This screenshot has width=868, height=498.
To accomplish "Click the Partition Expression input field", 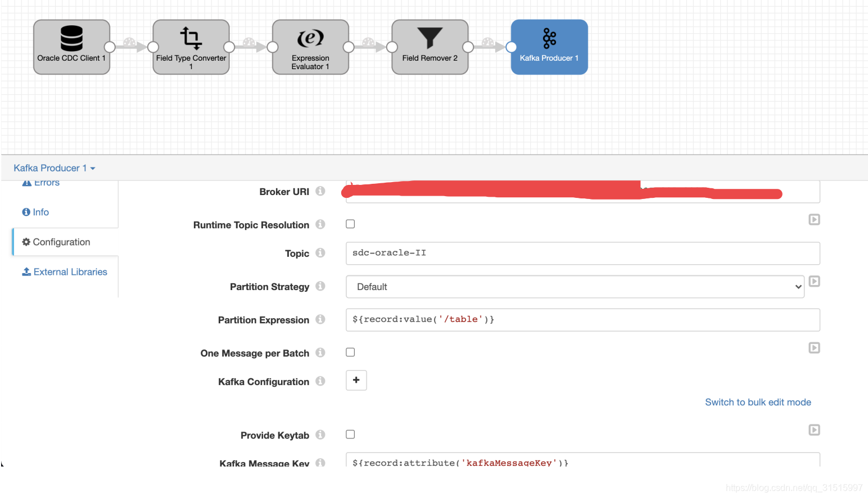I will [x=583, y=320].
